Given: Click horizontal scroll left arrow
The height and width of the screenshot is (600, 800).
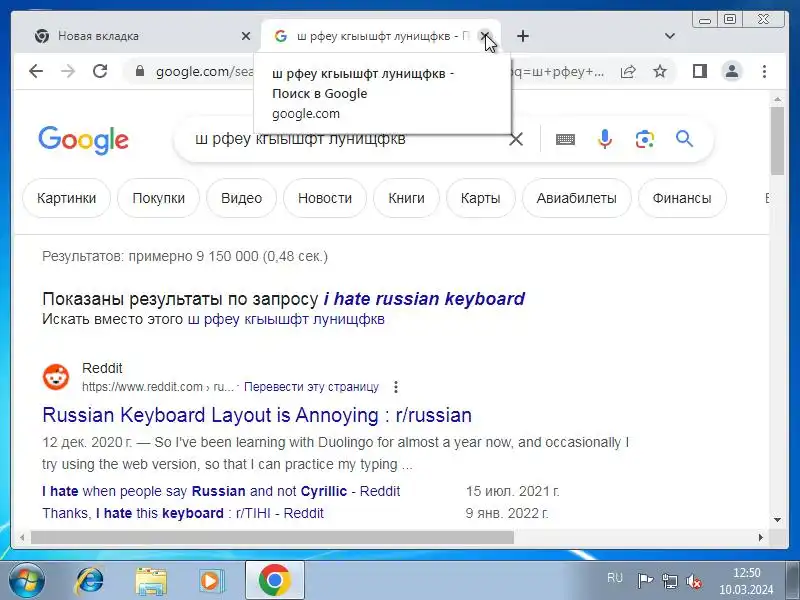Looking at the screenshot, I should pos(22,537).
